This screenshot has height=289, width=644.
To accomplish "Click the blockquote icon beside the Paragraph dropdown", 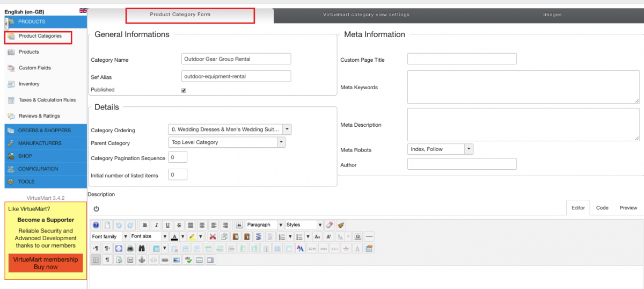I will 239,225.
